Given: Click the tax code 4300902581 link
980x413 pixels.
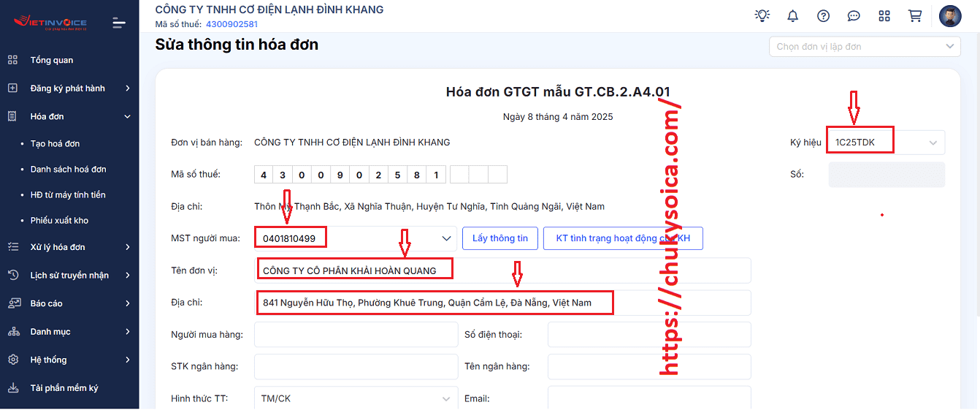Looking at the screenshot, I should pos(231,24).
